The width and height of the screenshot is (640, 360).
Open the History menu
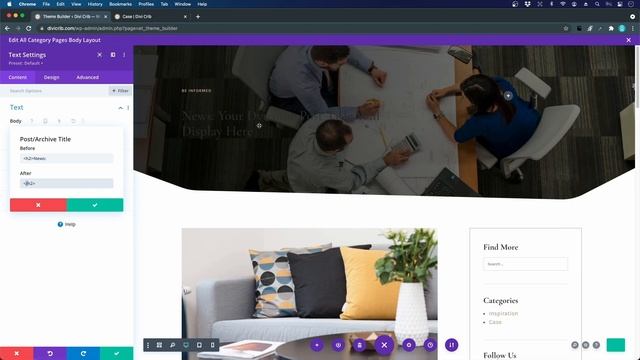coord(95,4)
